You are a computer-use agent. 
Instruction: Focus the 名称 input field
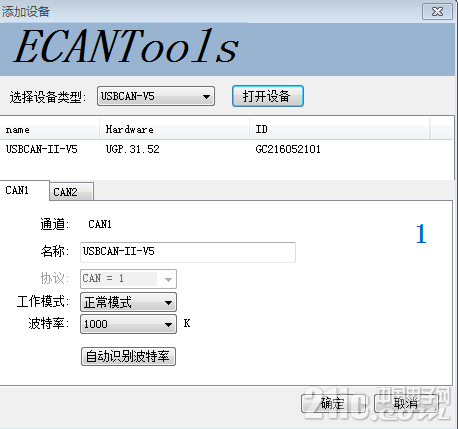(x=188, y=252)
